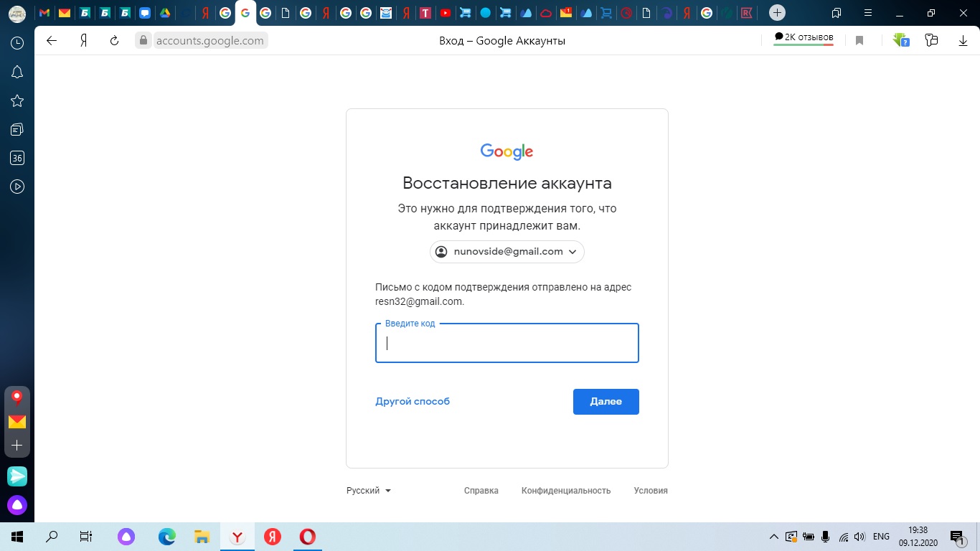Expand the nunovside@gmail.com account selector
Screen dimensions: 980x551
(507, 252)
